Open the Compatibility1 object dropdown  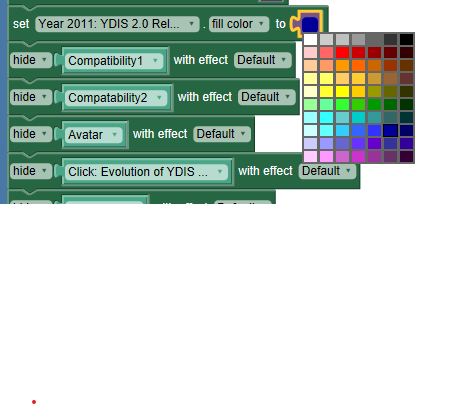pyautogui.click(x=114, y=61)
